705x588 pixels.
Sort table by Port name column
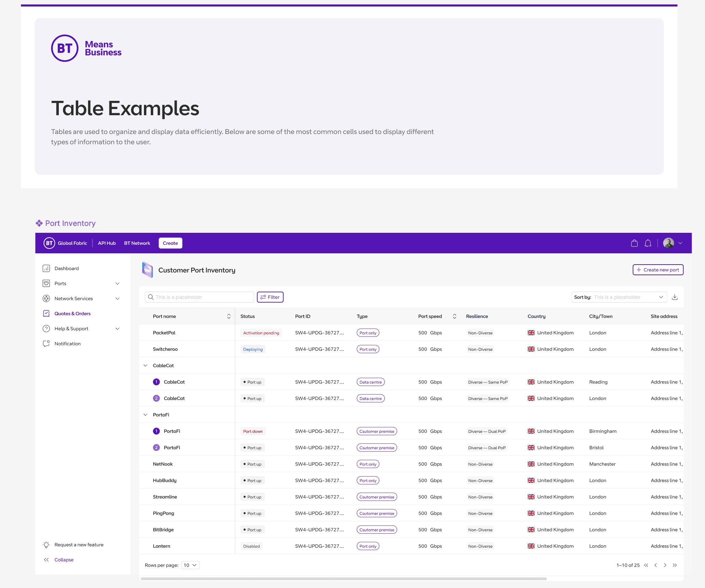(x=229, y=316)
